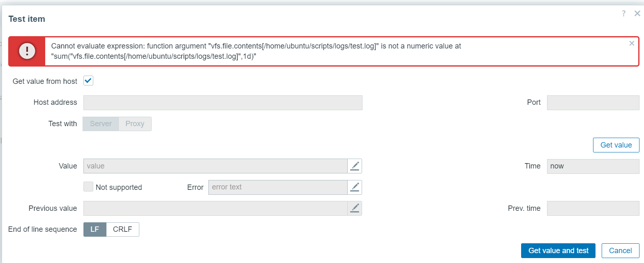The width and height of the screenshot is (644, 263).
Task: Click into the Port field
Action: [x=593, y=103]
